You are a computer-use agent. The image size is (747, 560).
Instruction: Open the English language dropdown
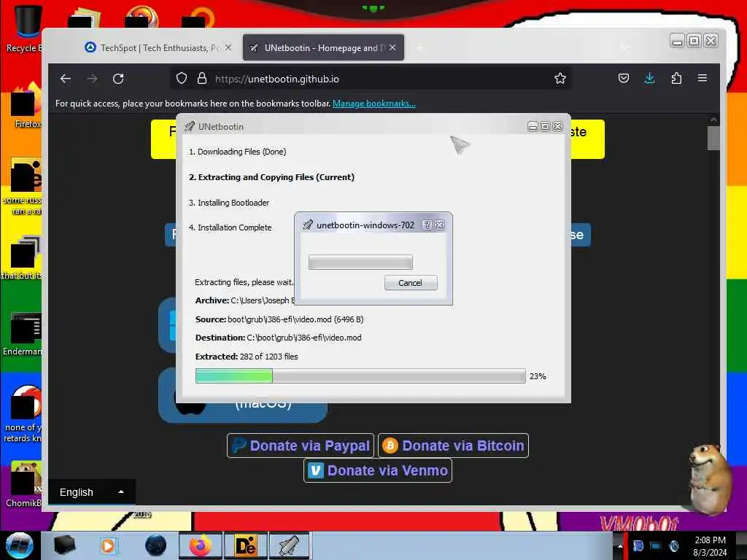91,492
